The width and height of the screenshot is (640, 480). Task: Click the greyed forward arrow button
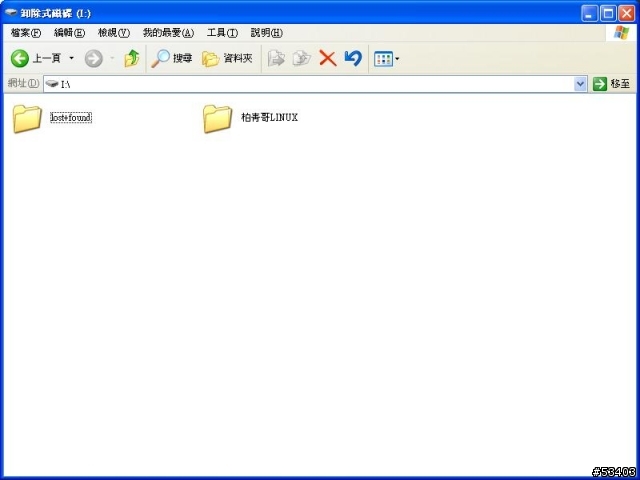(x=93, y=58)
